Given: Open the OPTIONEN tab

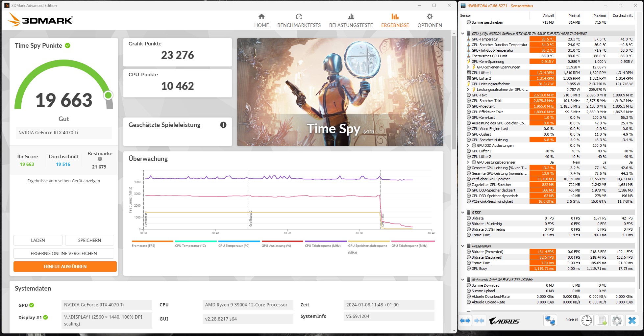Looking at the screenshot, I should pos(430,21).
